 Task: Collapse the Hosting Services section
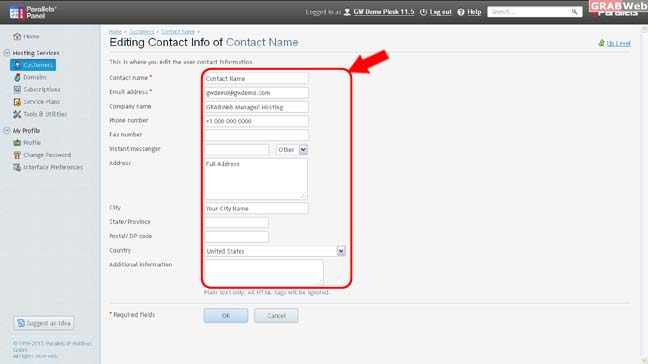pos(7,53)
